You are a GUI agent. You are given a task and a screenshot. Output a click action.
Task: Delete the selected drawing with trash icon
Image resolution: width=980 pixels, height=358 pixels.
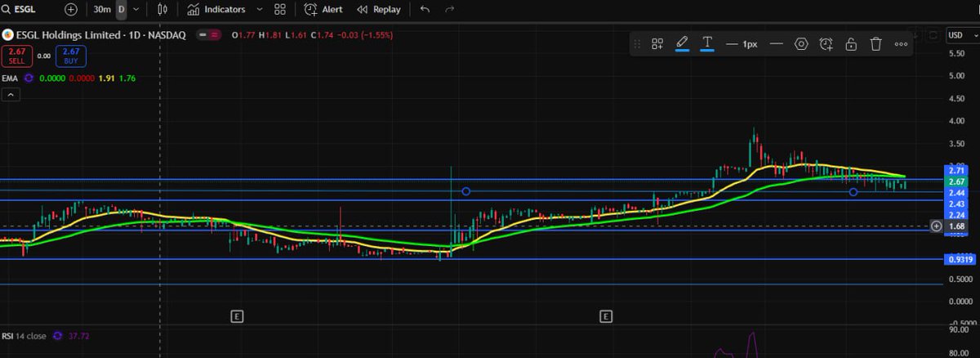coord(875,44)
